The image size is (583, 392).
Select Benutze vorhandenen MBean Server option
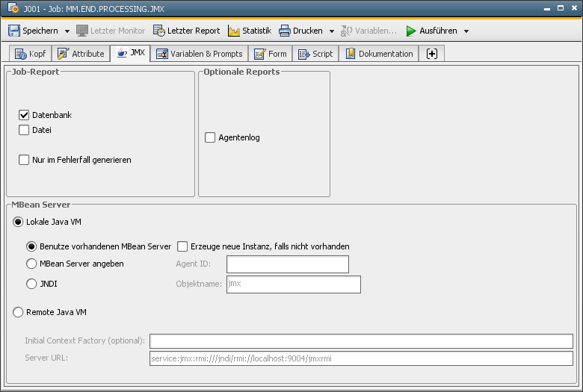tap(31, 246)
